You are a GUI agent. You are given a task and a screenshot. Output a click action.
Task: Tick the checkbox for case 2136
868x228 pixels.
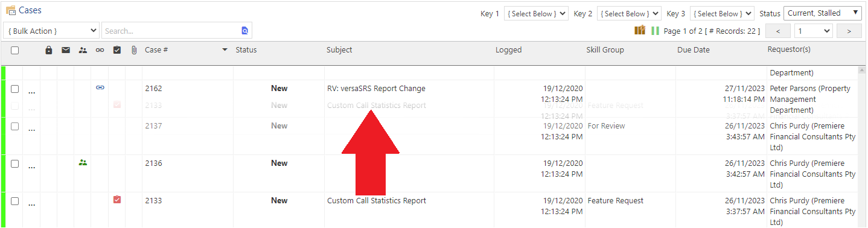click(x=14, y=163)
